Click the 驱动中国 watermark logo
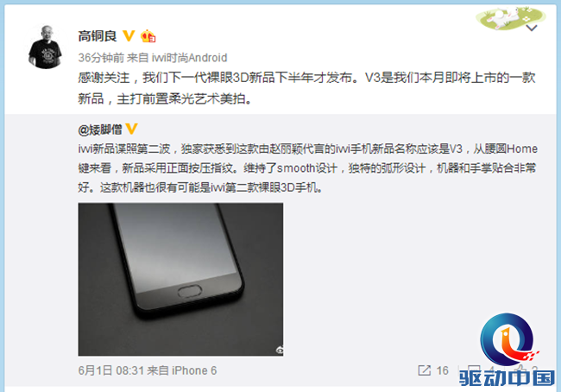The image size is (561, 392). [x=507, y=350]
